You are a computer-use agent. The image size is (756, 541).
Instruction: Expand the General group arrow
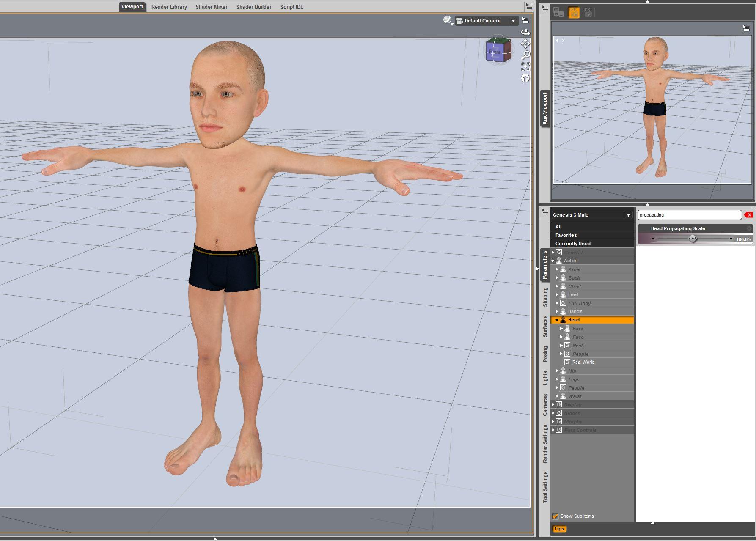553,252
